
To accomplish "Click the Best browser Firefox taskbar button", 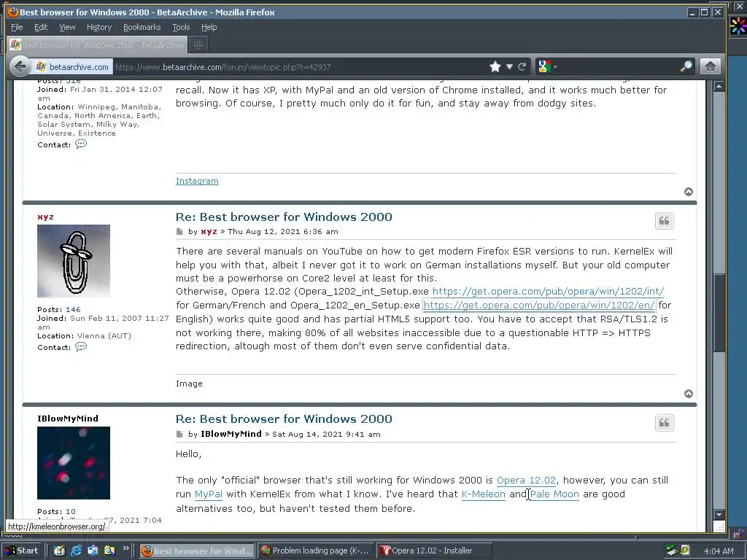I will (197, 551).
